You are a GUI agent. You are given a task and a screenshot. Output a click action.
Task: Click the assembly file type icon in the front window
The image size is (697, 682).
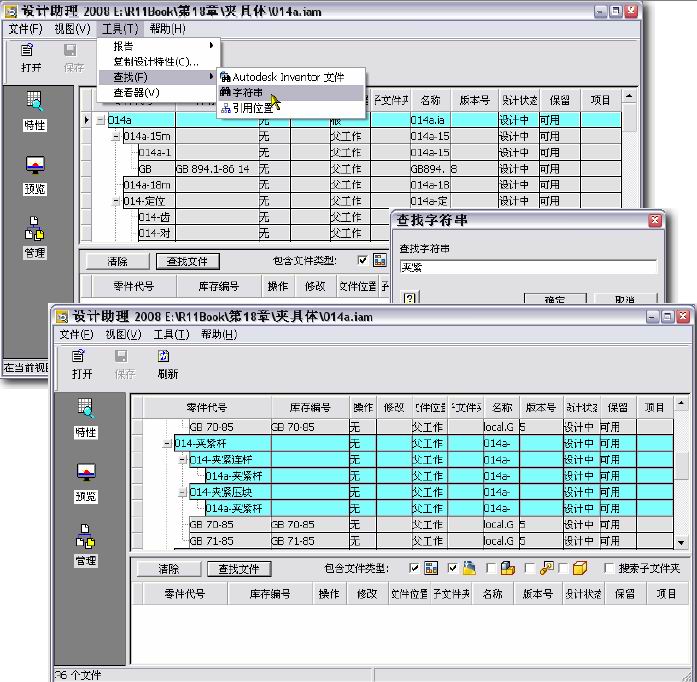click(x=508, y=568)
